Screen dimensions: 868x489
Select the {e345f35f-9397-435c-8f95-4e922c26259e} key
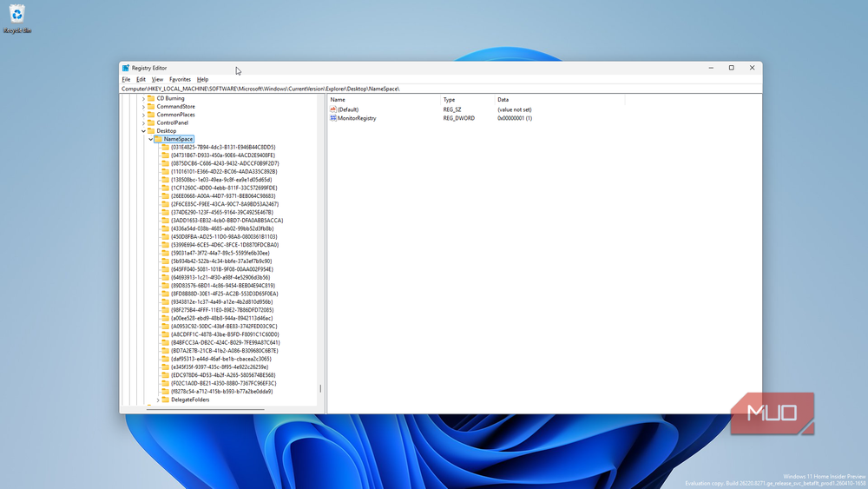point(220,367)
